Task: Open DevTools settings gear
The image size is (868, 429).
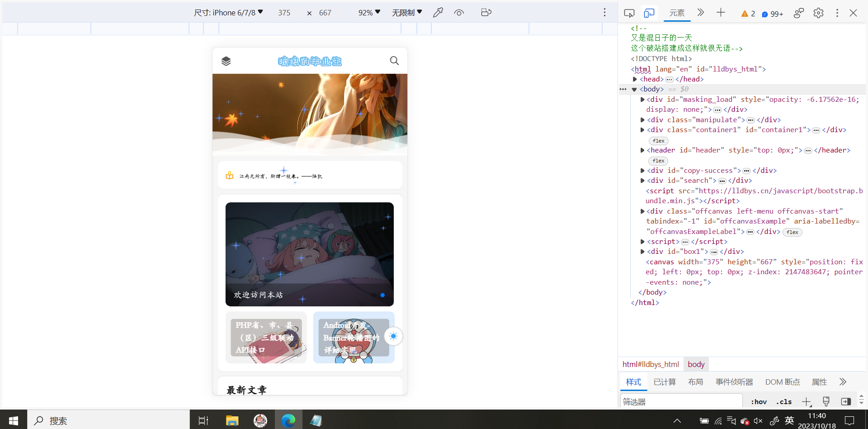Action: coord(818,13)
